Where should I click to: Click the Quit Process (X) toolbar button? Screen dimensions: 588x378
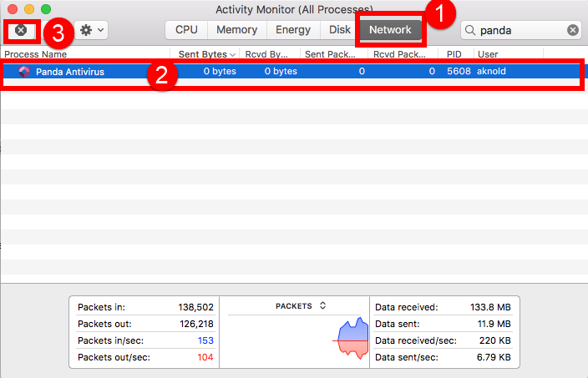pyautogui.click(x=21, y=30)
